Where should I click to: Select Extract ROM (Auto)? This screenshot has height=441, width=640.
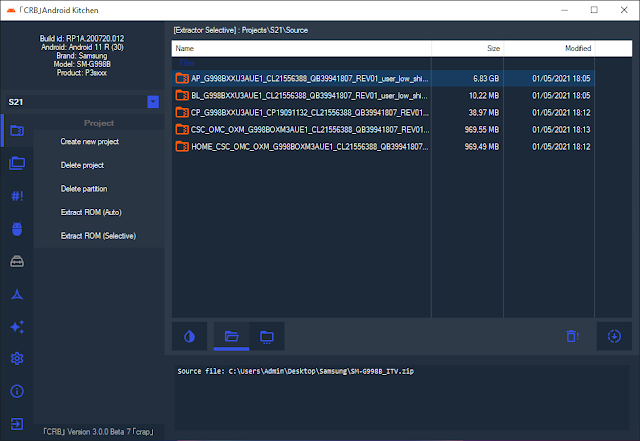click(91, 212)
